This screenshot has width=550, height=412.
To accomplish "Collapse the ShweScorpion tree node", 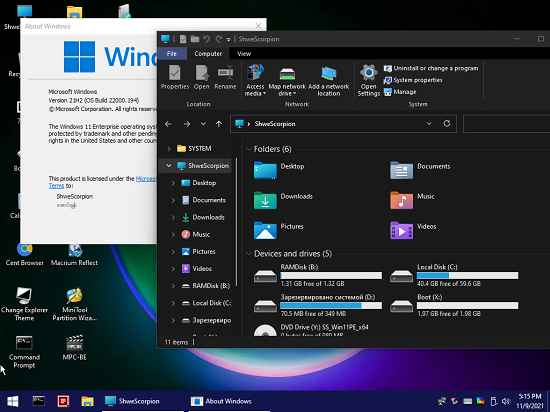I will (x=169, y=166).
